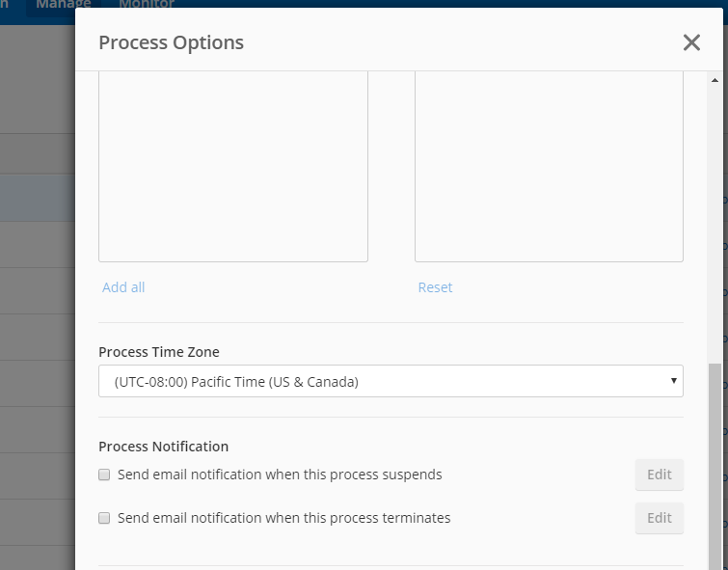Screen dimensions: 728x570
Task: Open the Process Time Zone dropdown
Action: pos(391,381)
